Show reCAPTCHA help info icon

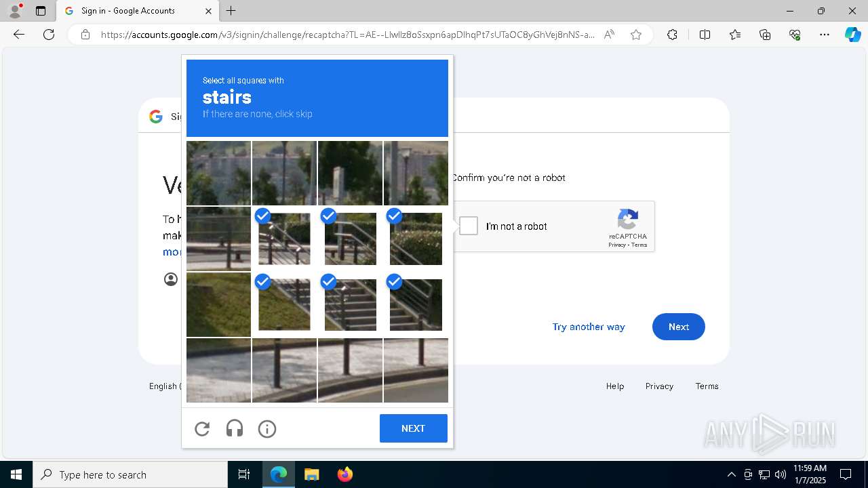click(267, 428)
